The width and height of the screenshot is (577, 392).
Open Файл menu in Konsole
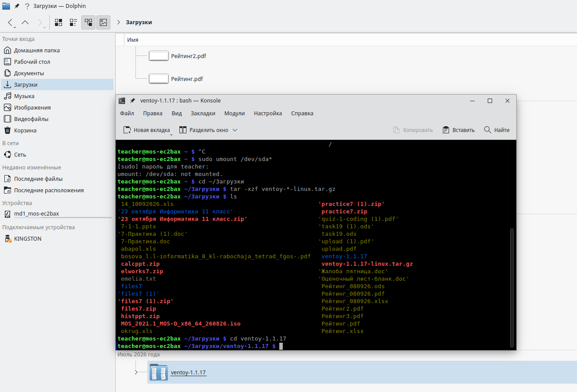point(127,113)
